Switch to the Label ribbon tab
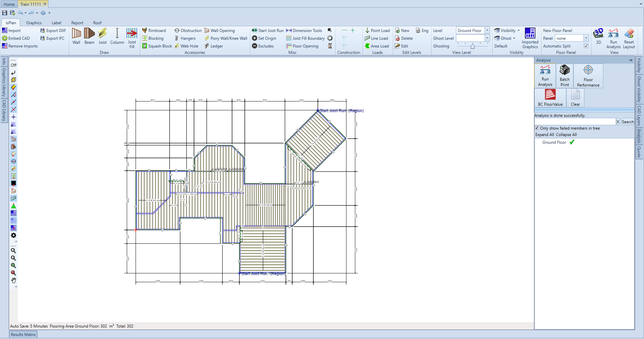Viewport: 644px width, 339px height. coord(56,23)
